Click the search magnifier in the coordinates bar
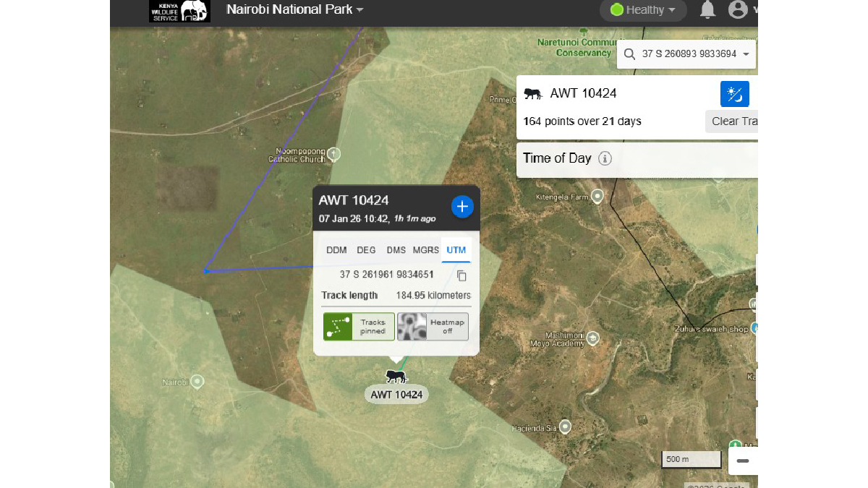The image size is (868, 488). (x=628, y=53)
